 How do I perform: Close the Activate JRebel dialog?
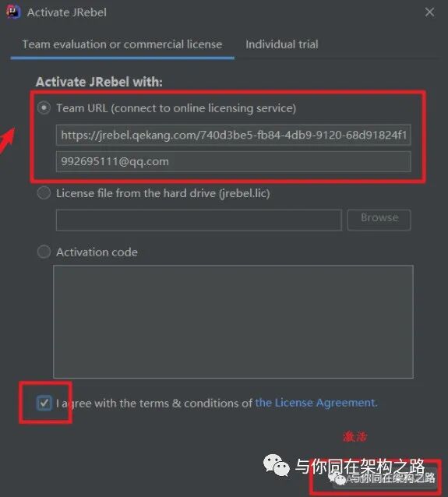(429, 12)
